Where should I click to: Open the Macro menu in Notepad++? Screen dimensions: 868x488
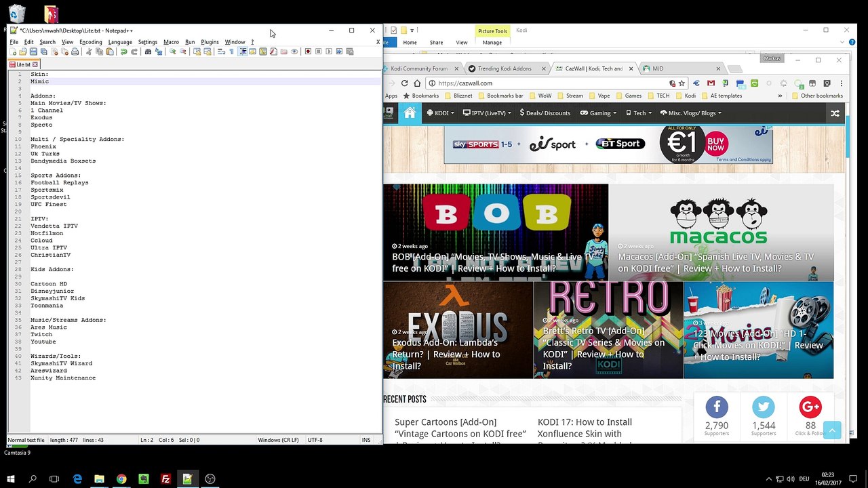(171, 42)
